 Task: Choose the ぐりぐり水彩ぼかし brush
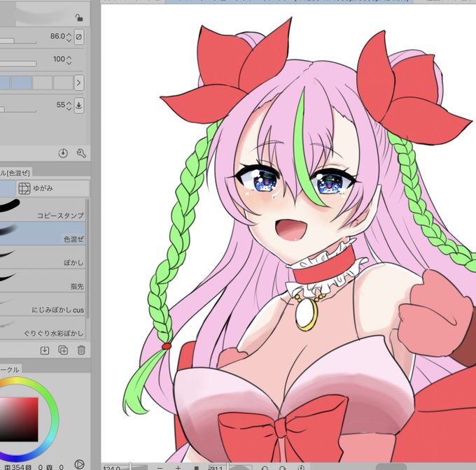(43, 327)
